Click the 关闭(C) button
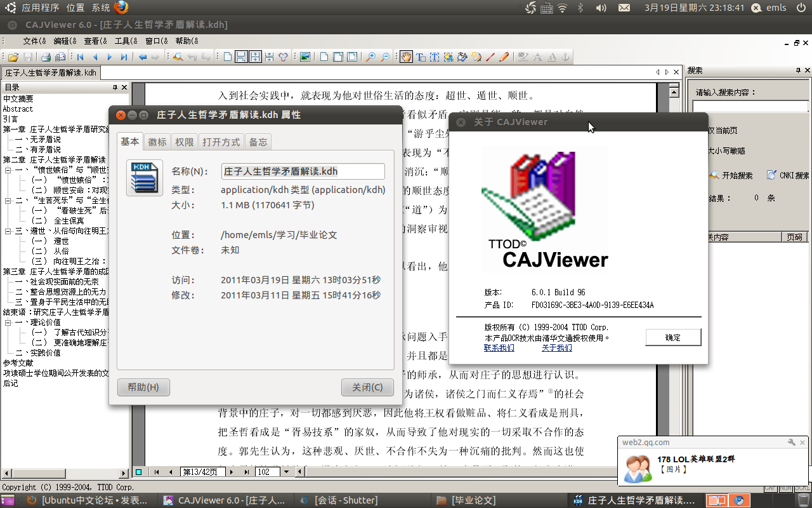The width and height of the screenshot is (812, 508). [367, 387]
